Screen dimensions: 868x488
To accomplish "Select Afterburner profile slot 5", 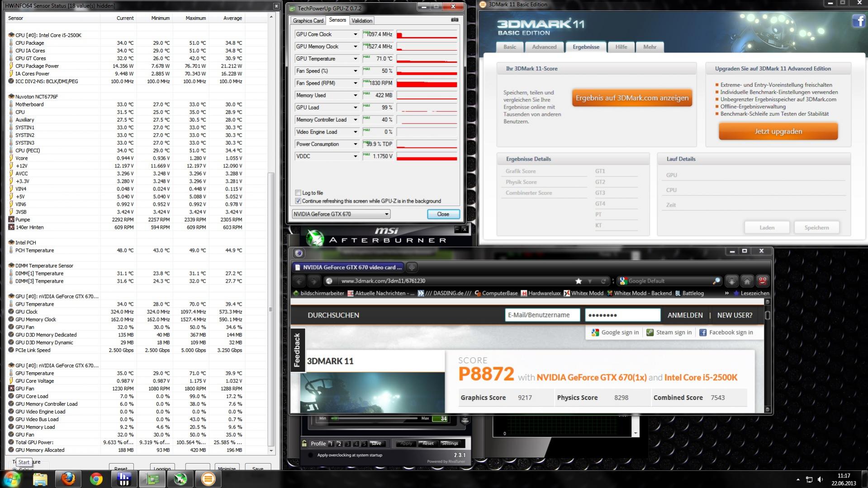I will (x=364, y=444).
